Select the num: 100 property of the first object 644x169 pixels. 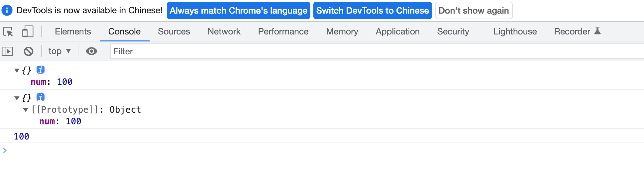click(x=52, y=82)
